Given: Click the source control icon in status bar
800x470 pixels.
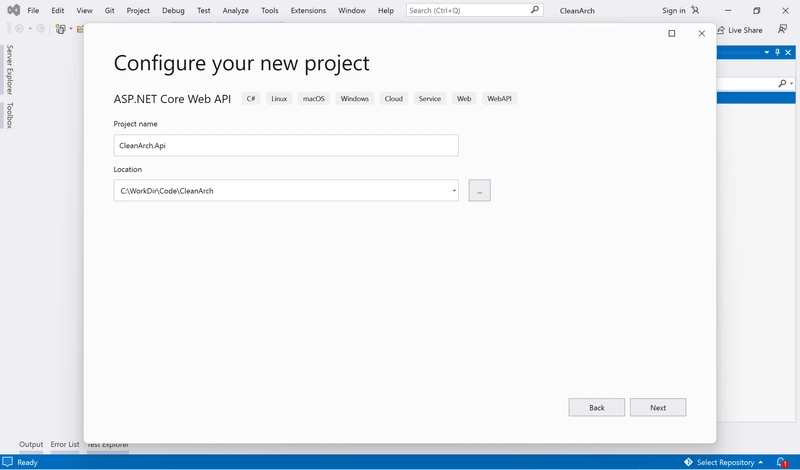Looking at the screenshot, I should [x=688, y=462].
